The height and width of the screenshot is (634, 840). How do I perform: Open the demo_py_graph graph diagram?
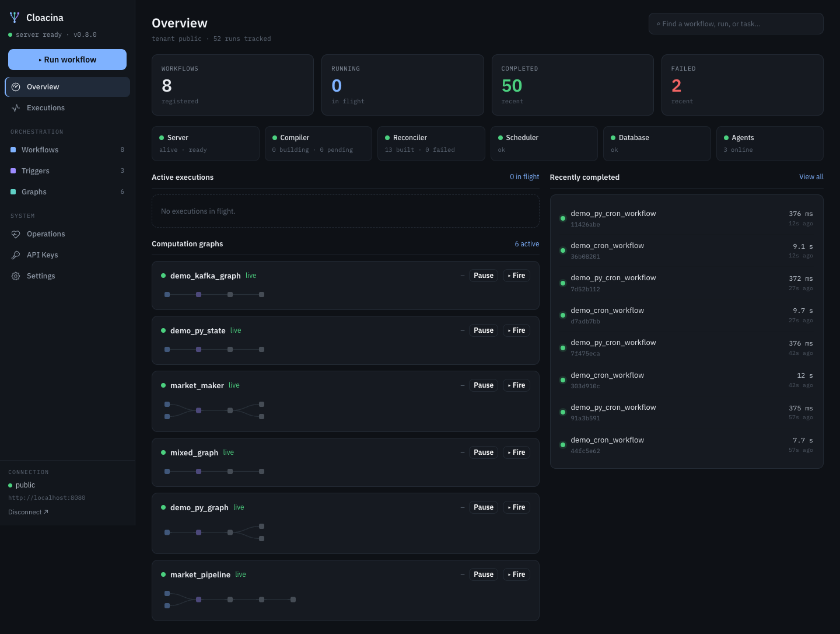click(214, 532)
